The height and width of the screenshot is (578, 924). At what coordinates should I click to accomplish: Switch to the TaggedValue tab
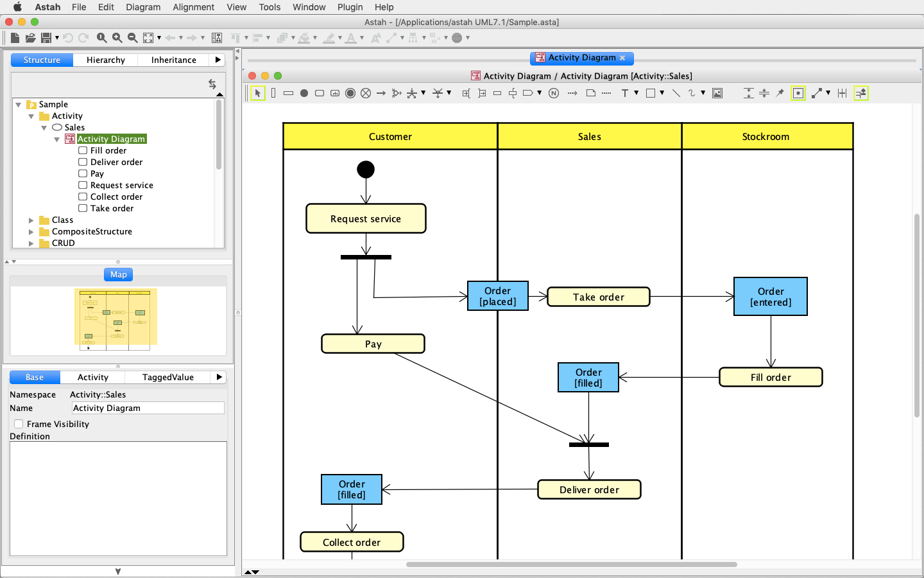coord(168,377)
